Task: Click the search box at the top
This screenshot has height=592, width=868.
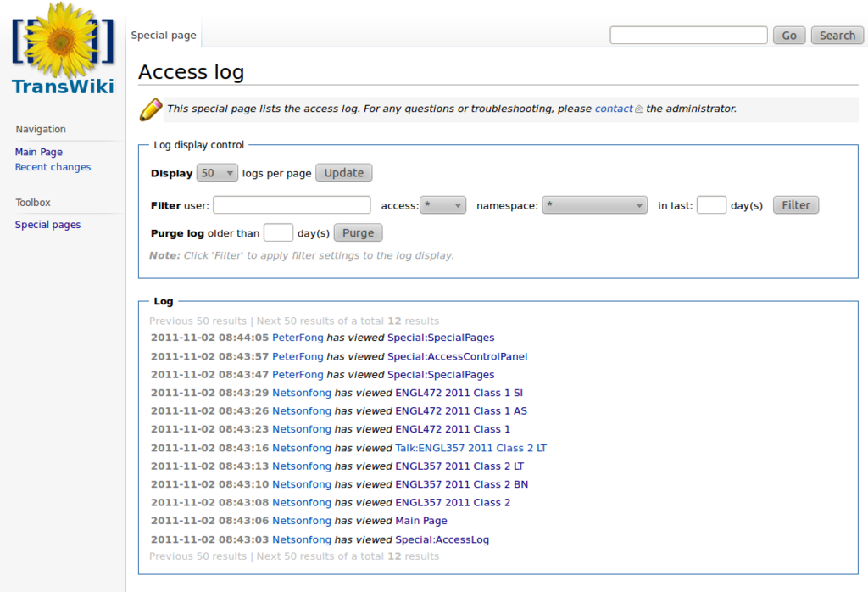Action: click(x=688, y=36)
